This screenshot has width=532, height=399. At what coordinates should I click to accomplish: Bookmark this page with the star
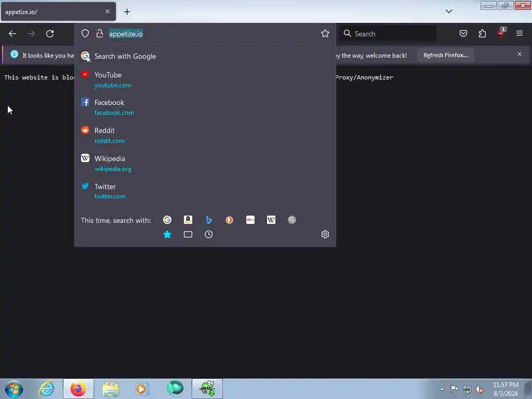pos(325,33)
